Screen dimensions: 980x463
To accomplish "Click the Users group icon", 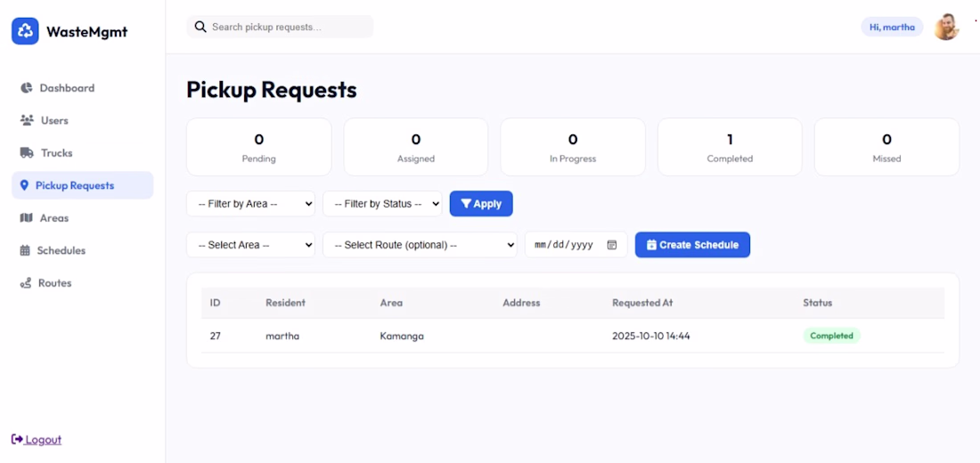I will pos(27,120).
